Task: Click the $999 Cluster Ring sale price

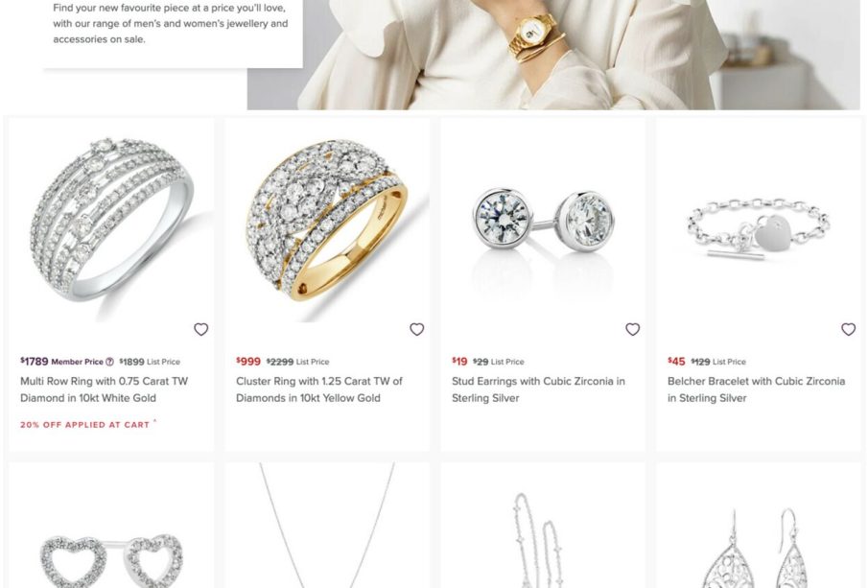Action: pyautogui.click(x=248, y=361)
